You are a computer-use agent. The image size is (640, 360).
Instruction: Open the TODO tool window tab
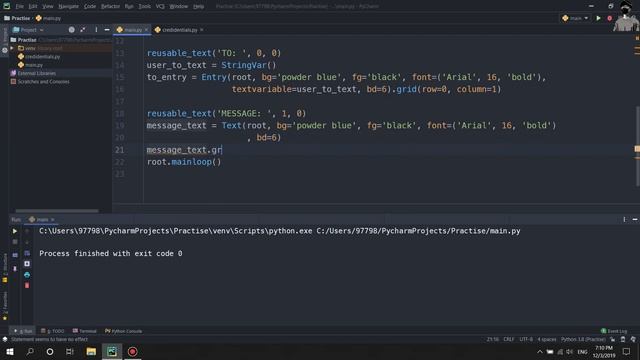53,331
